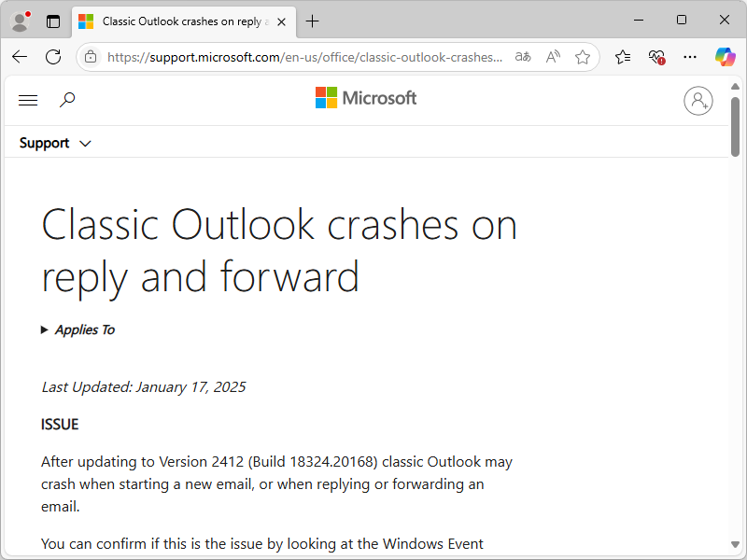The image size is (747, 560).
Task: Expand the Support dropdown menu
Action: (x=55, y=143)
